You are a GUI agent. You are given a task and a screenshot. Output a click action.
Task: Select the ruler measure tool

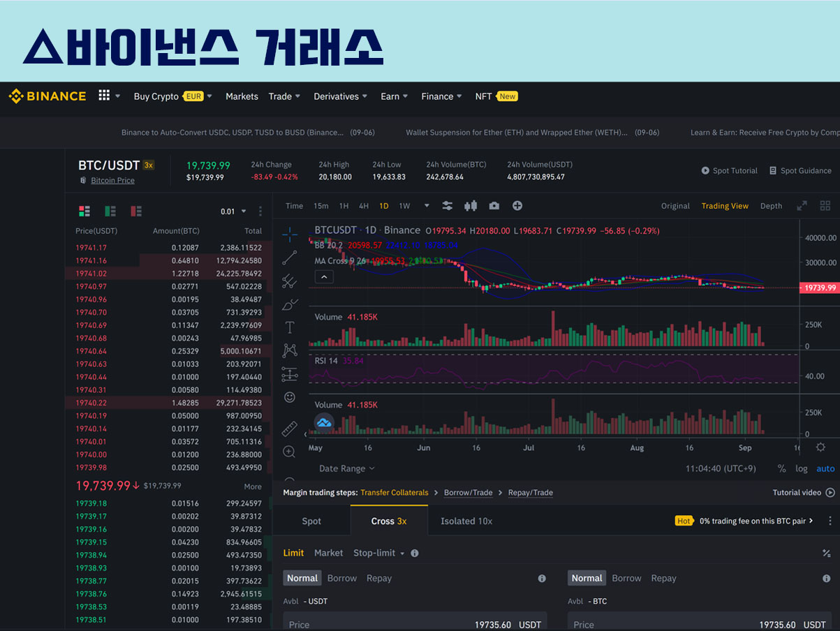click(x=290, y=429)
